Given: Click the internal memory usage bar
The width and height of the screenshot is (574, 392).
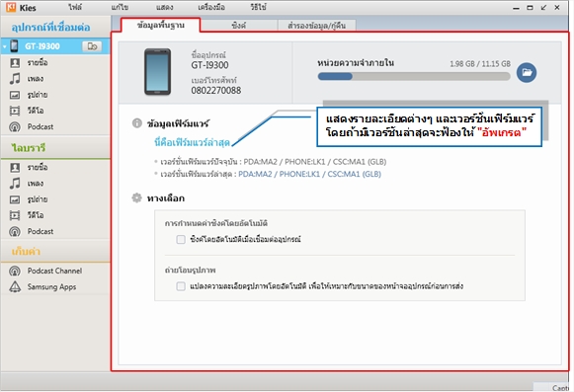Looking at the screenshot, I should (x=414, y=76).
